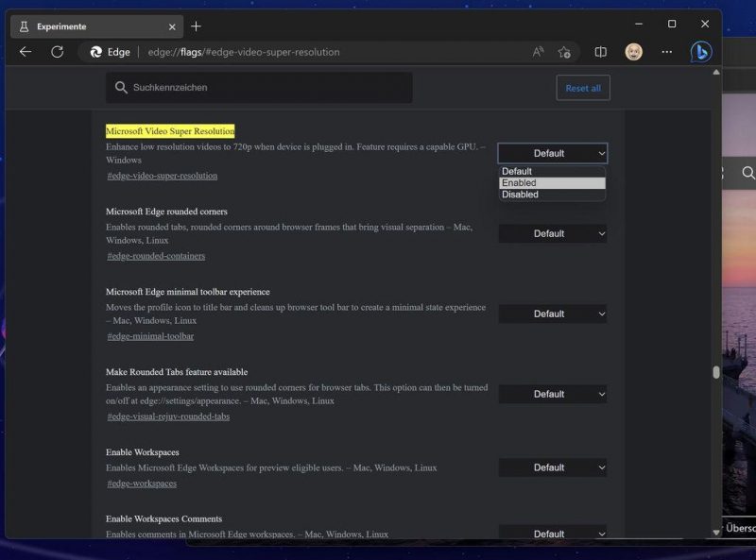Click the address bar URL text

[x=244, y=52]
